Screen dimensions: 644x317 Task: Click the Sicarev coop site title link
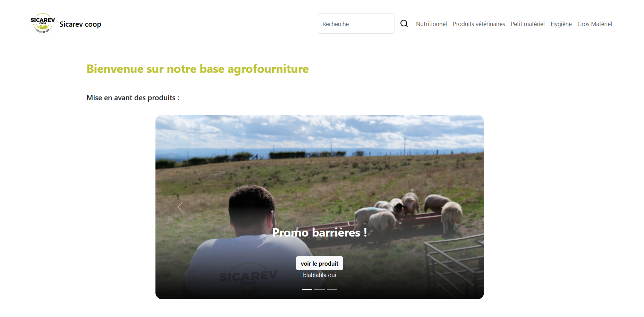(x=80, y=24)
